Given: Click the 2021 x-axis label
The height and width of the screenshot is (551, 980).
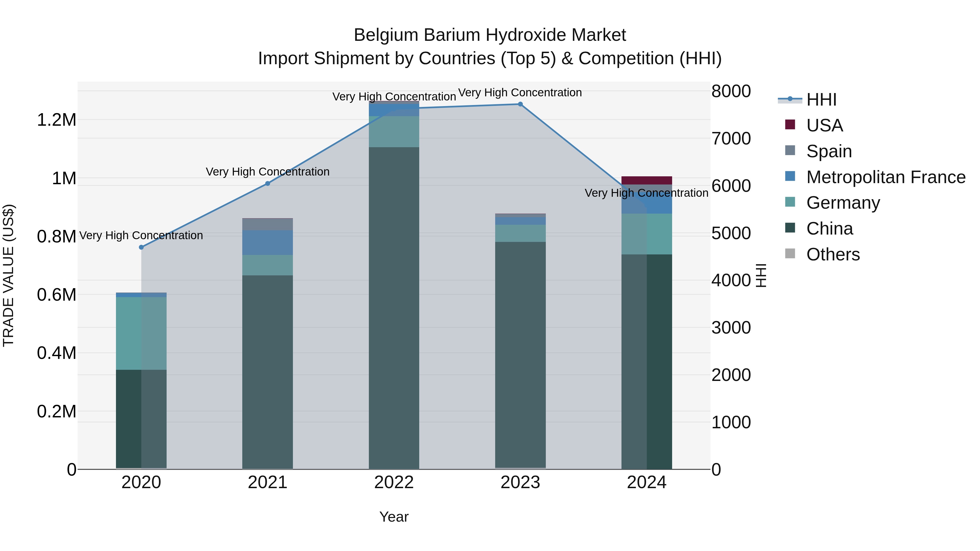Looking at the screenshot, I should (267, 482).
